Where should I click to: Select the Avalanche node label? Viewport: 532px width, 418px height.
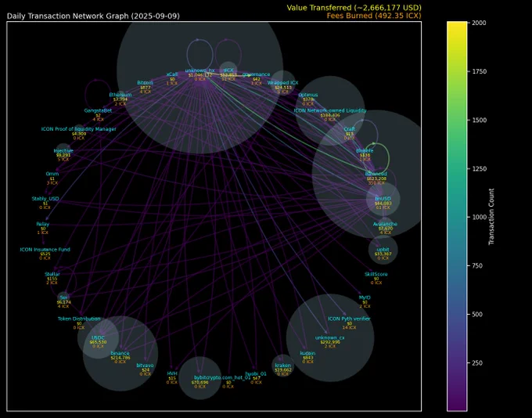tap(385, 224)
